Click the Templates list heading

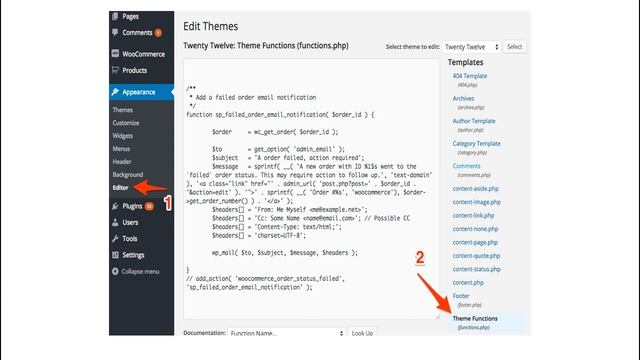click(x=465, y=62)
